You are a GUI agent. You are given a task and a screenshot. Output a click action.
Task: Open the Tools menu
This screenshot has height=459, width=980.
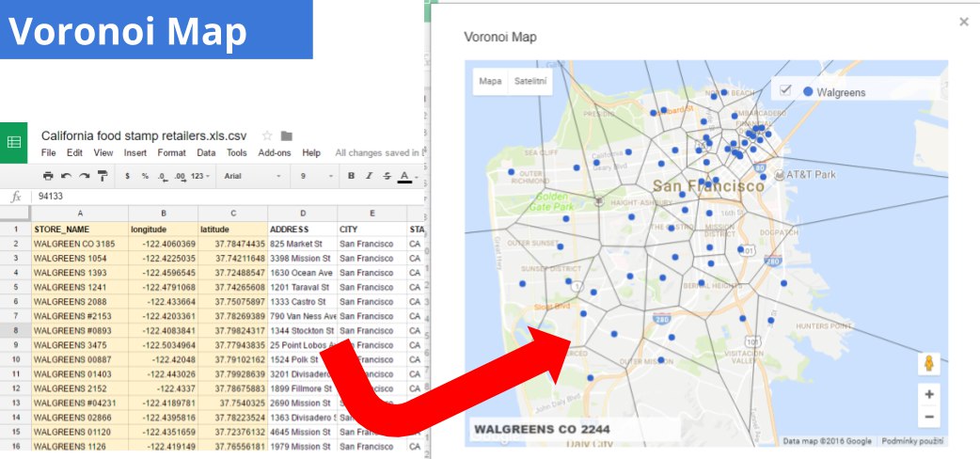click(x=237, y=152)
